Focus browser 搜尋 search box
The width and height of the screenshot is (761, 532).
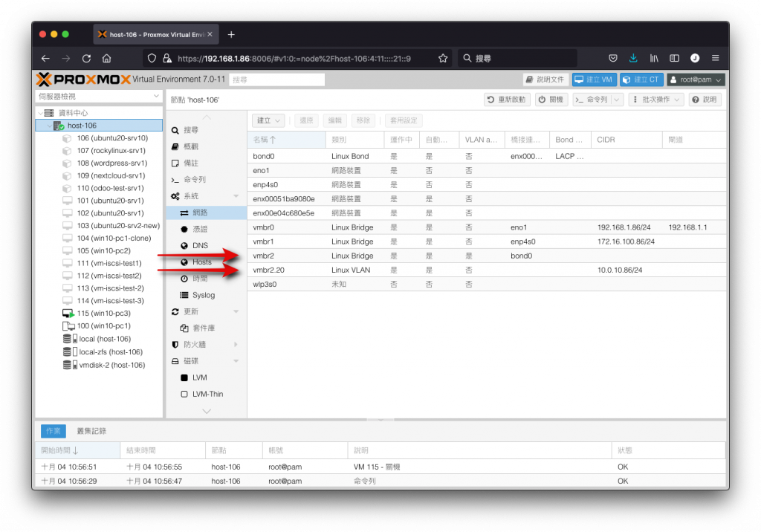click(x=517, y=58)
